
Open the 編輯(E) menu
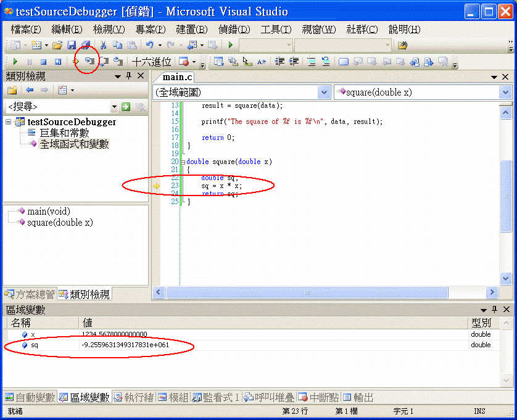pyautogui.click(x=67, y=30)
